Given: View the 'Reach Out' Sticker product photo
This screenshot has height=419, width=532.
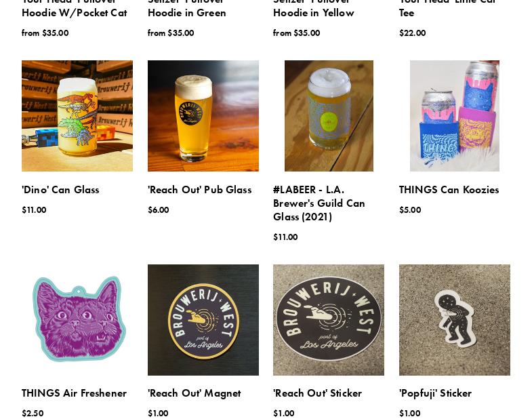Looking at the screenshot, I should coord(329,320).
